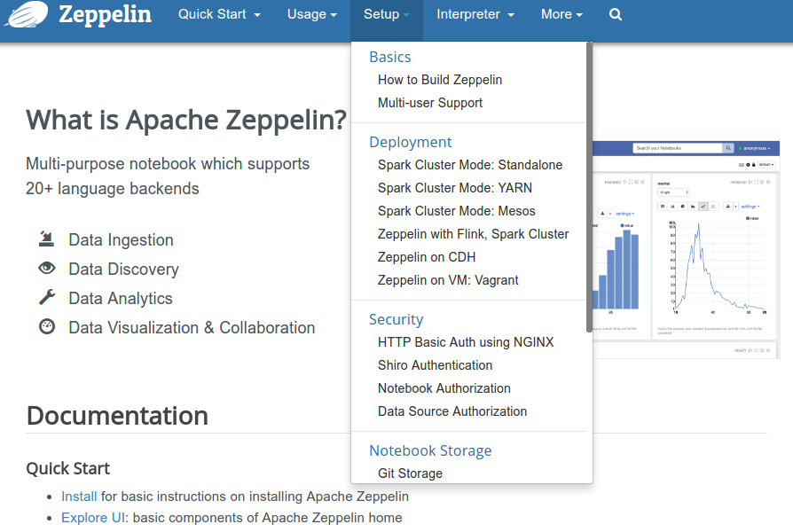Click Data Visualization & Collaboration text
Viewport: 793px width, 532px height.
pos(192,328)
